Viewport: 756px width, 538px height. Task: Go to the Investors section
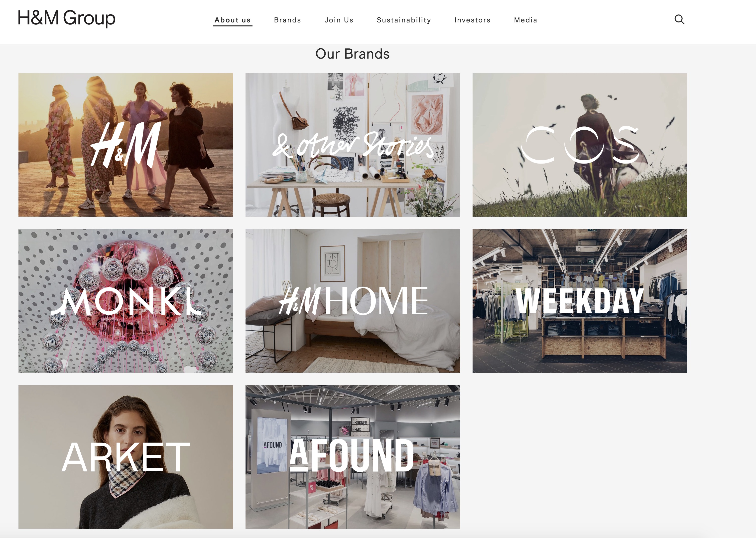click(x=473, y=20)
